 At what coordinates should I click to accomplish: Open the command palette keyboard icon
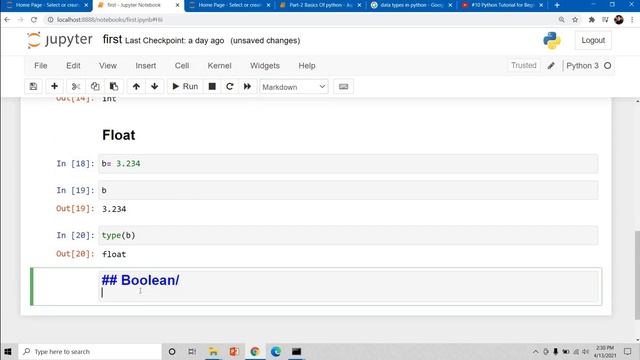[x=343, y=87]
